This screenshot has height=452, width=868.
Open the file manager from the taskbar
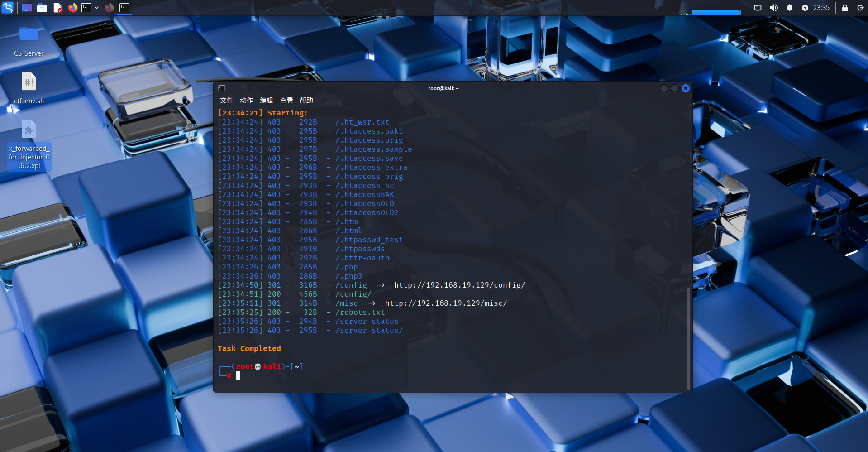coord(42,8)
